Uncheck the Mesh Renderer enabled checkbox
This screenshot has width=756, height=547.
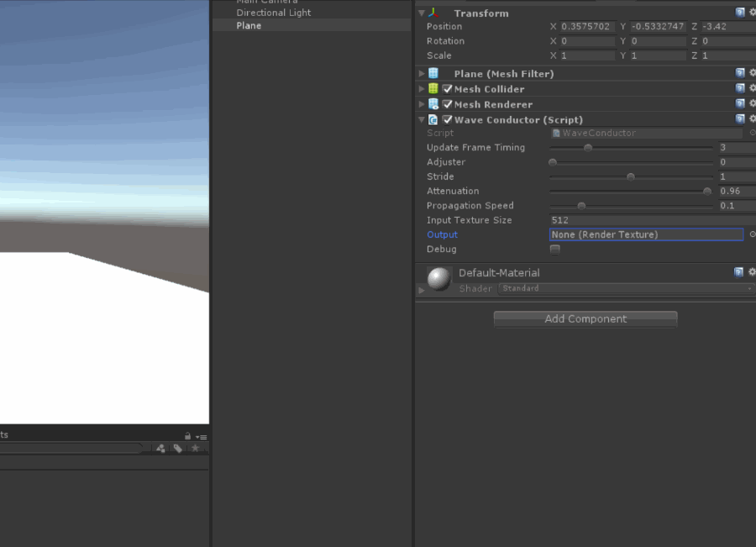click(448, 104)
